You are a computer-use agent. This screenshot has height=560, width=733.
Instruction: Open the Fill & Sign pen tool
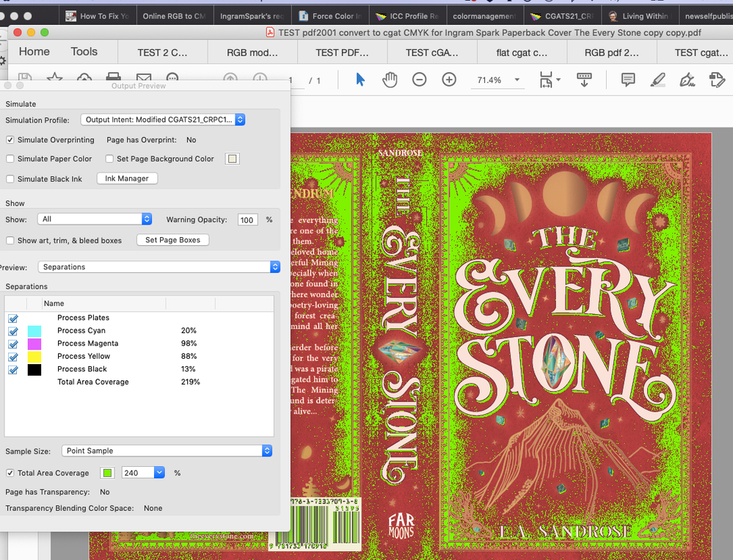tap(687, 80)
